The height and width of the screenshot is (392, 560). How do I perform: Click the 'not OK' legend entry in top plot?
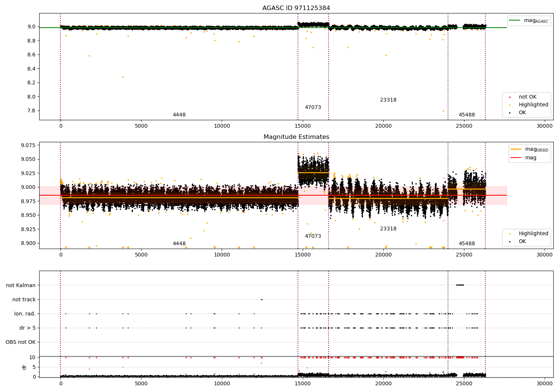(528, 97)
